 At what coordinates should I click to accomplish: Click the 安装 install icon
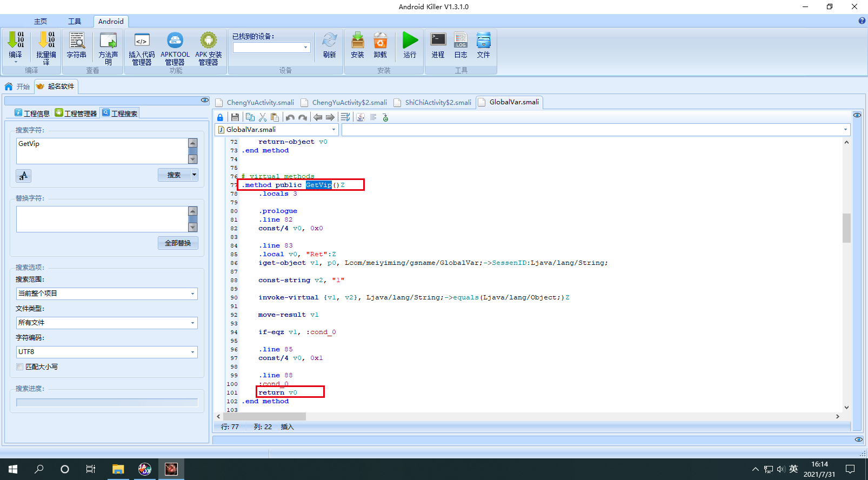coord(358,40)
